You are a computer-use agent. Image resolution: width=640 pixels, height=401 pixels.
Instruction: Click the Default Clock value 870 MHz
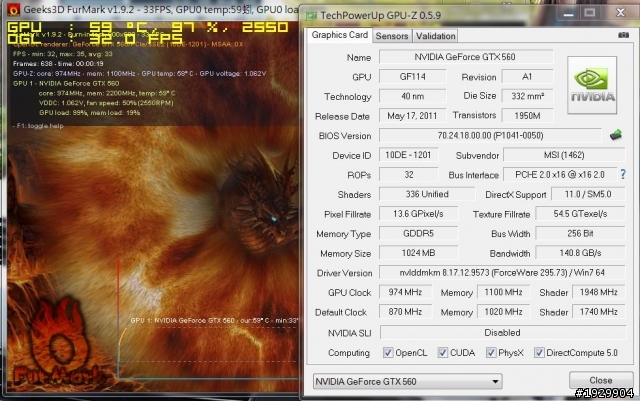(405, 312)
